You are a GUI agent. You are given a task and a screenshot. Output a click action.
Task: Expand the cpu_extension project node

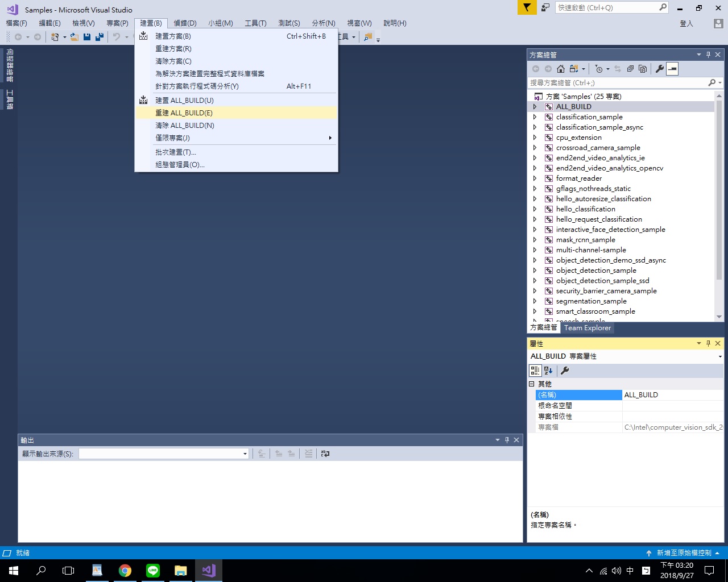pos(535,138)
